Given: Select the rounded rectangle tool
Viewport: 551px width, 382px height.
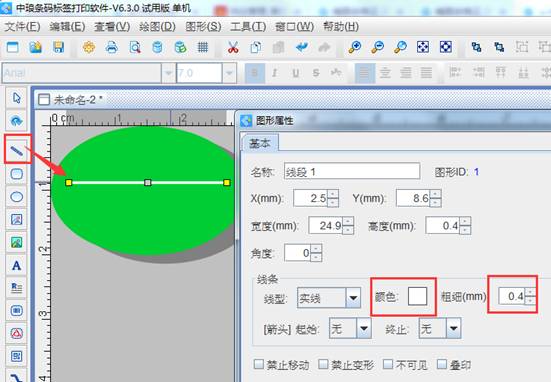Looking at the screenshot, I should point(17,174).
